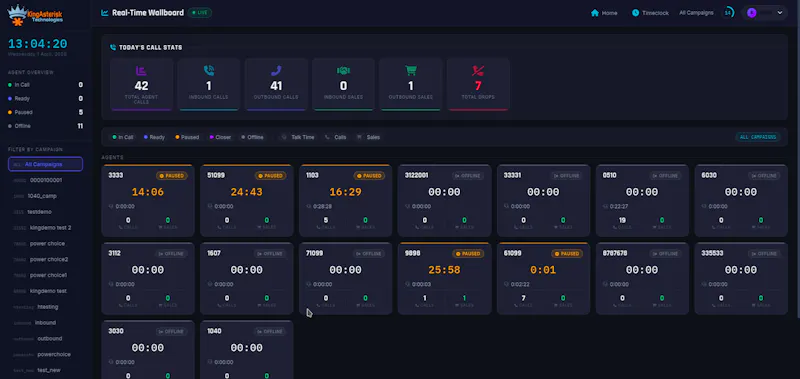Image resolution: width=800 pixels, height=379 pixels.
Task: Toggle the Paused legend filter
Action: (187, 137)
